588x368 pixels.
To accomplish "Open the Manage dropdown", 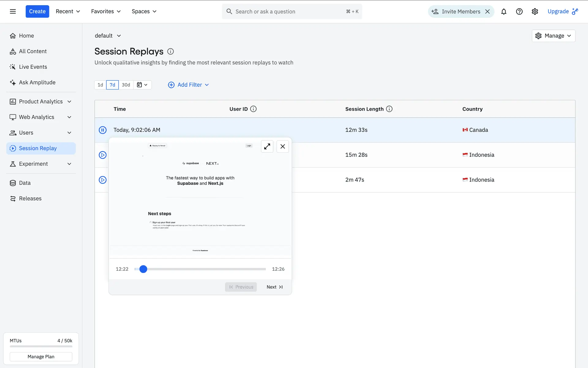I will pyautogui.click(x=553, y=36).
